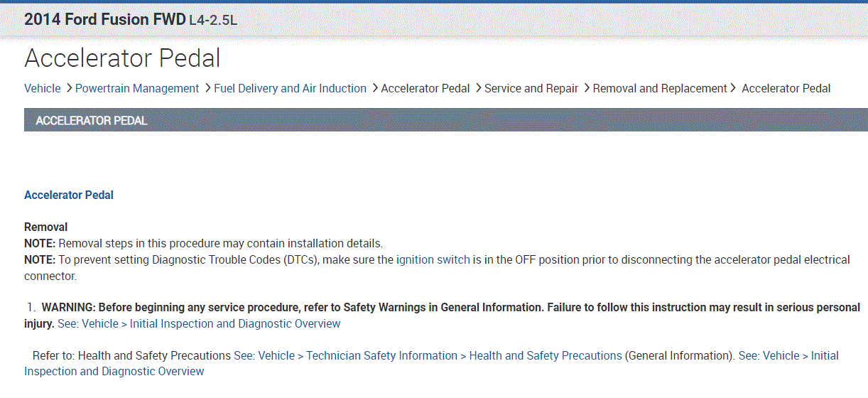This screenshot has width=868, height=398.
Task: Click chevron after Fuel Delivery and Air Induction
Action: [x=374, y=88]
